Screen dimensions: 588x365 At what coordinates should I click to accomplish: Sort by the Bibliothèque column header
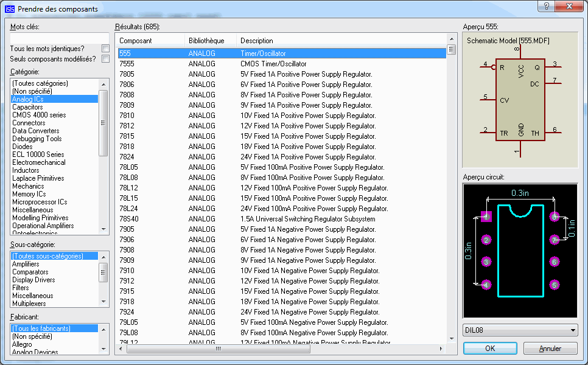click(211, 41)
